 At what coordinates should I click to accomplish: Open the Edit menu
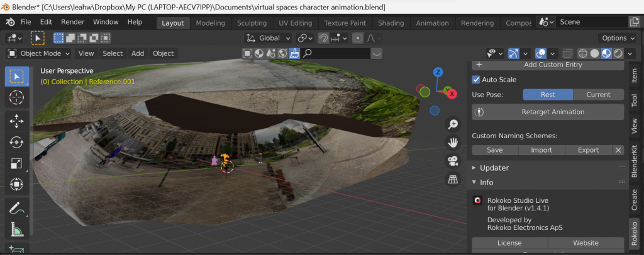(x=46, y=22)
